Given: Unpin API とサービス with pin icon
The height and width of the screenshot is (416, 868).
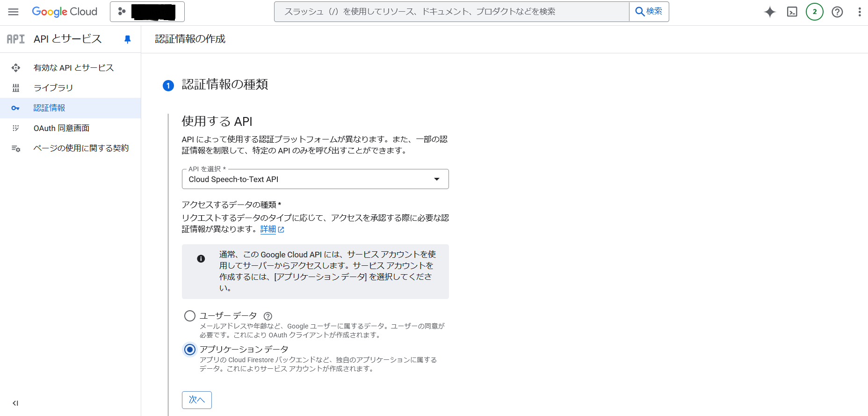Looking at the screenshot, I should (x=127, y=39).
